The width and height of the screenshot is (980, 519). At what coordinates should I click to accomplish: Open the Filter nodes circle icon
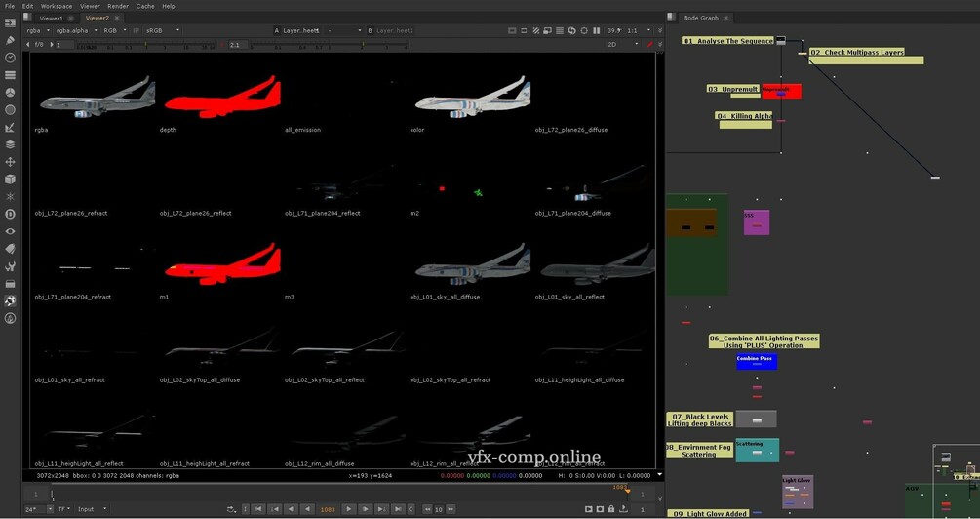(10, 110)
